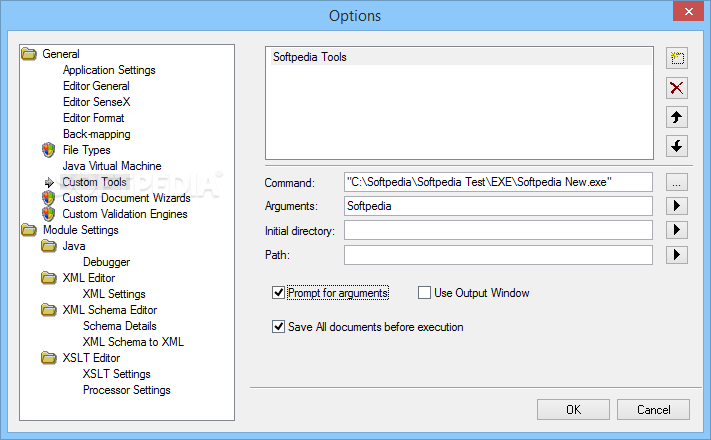Click the shield icon beside File Types
The image size is (711, 440).
point(49,150)
